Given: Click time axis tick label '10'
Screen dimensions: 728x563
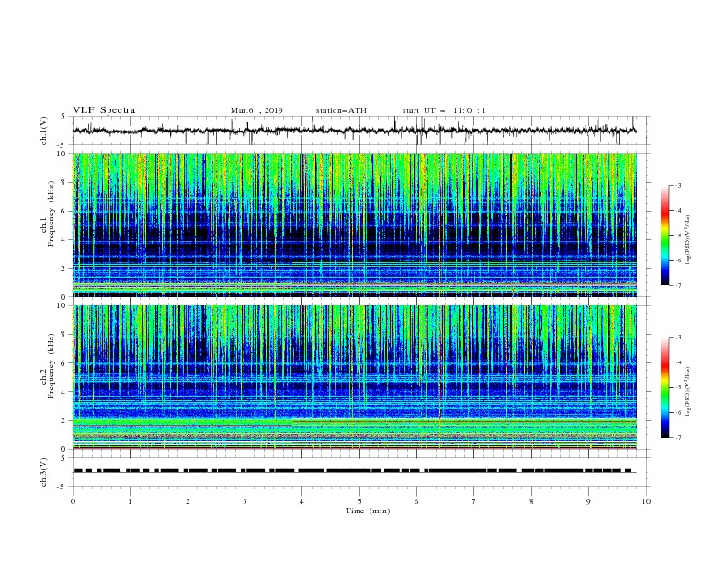Looking at the screenshot, I should pyautogui.click(x=646, y=501).
